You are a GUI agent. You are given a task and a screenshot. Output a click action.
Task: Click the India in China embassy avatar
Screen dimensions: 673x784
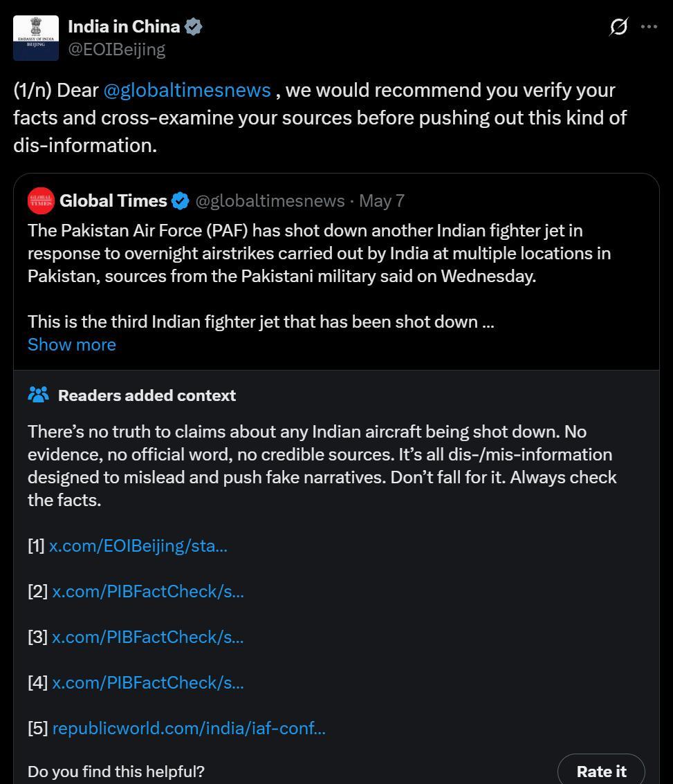35,38
